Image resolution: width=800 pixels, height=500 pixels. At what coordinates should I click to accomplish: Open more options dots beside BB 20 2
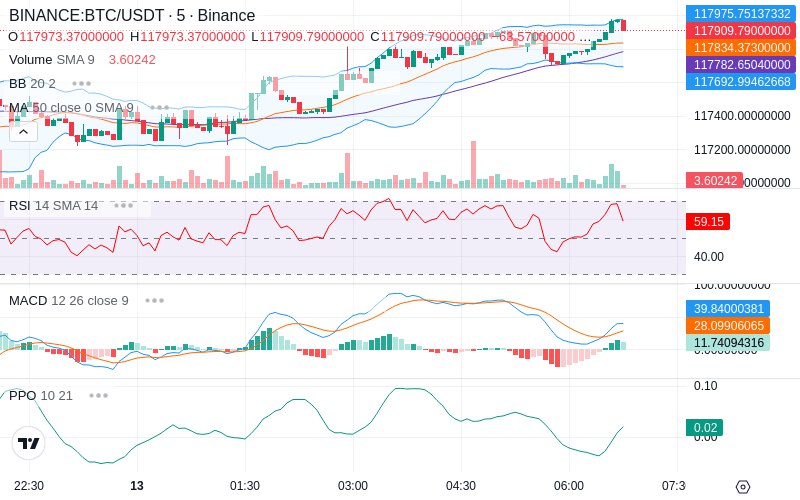click(x=82, y=83)
